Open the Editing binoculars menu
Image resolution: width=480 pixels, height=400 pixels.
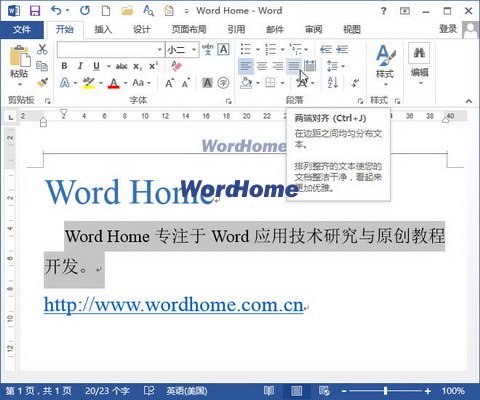(x=419, y=63)
